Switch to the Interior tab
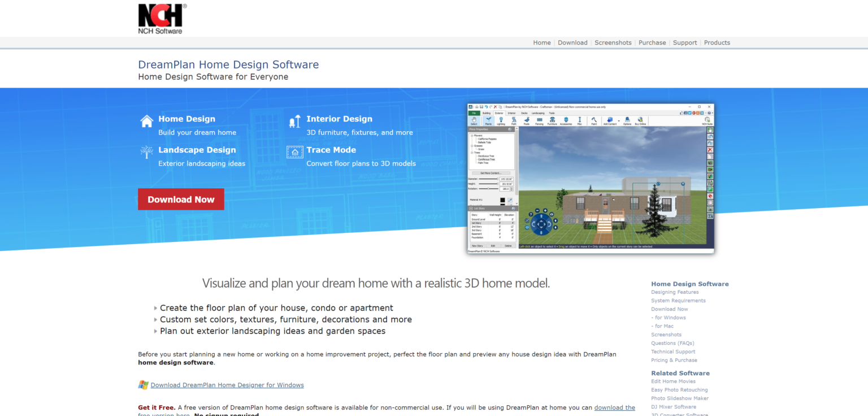This screenshot has width=868, height=416. pos(513,113)
